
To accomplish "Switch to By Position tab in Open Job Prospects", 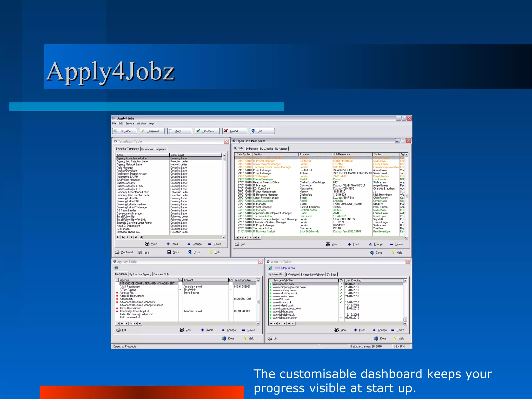I will tap(252, 149).
